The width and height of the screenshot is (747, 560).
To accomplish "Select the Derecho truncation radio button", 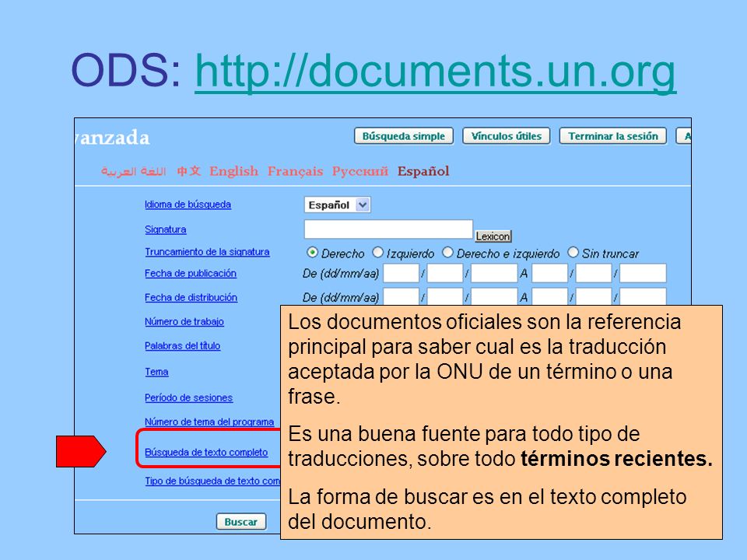I will pyautogui.click(x=312, y=252).
